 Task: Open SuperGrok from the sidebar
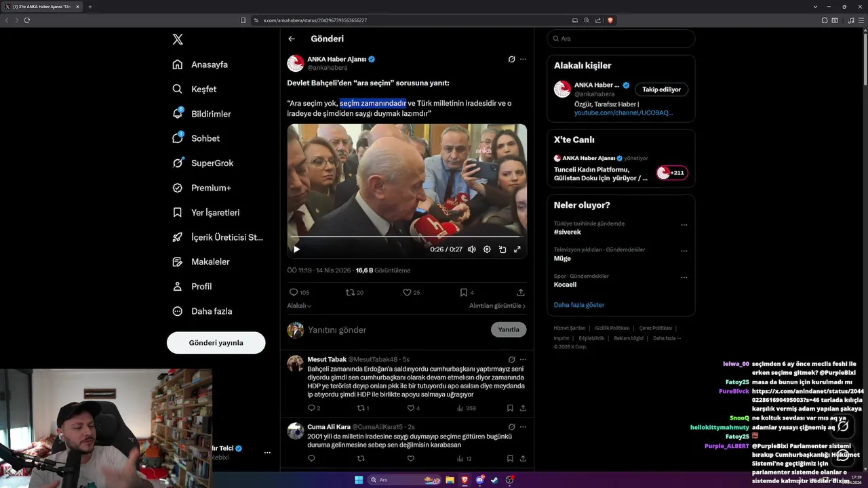click(x=203, y=163)
